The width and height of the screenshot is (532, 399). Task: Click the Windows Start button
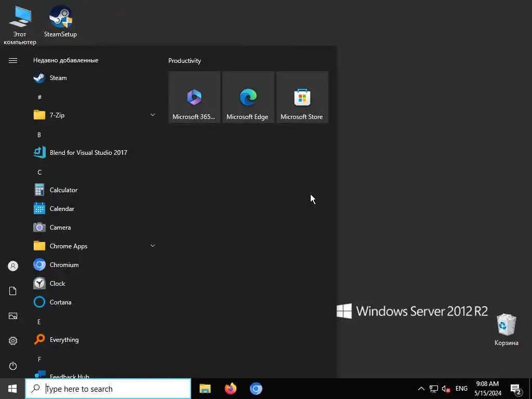tap(12, 389)
